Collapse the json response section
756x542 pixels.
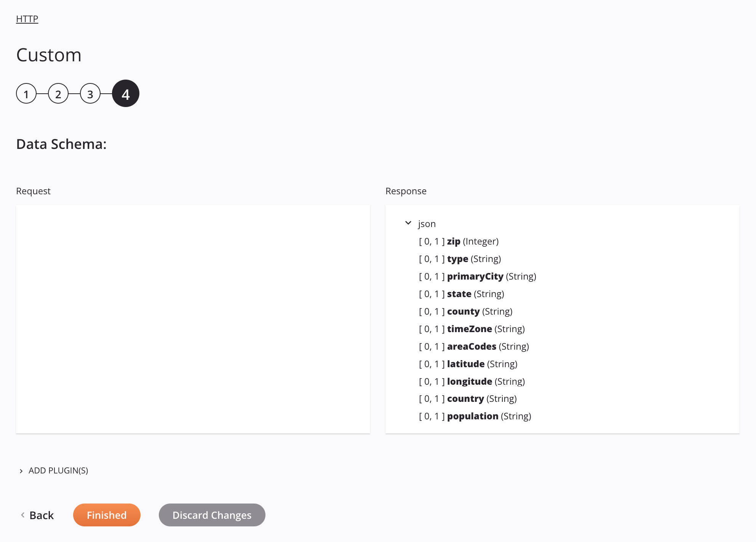[409, 223]
